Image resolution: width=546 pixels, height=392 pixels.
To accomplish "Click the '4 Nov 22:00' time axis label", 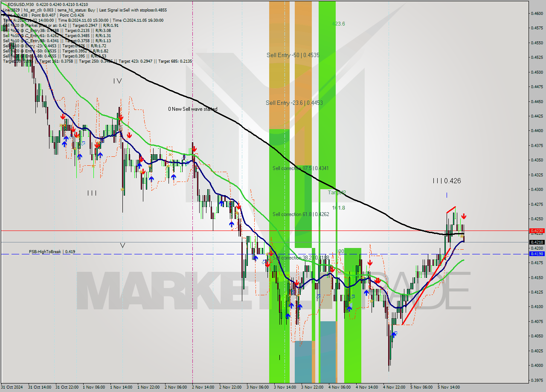I will point(394,387).
